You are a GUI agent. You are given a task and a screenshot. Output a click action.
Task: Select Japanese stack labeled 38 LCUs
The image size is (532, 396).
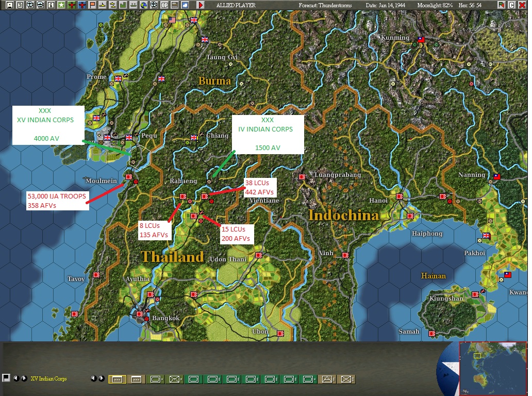205,196
